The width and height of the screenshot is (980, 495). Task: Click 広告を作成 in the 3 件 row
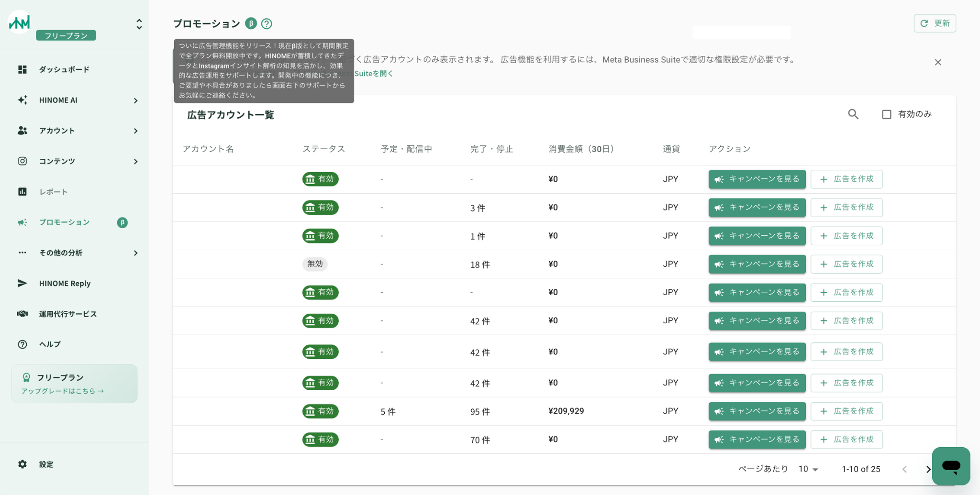coord(846,208)
